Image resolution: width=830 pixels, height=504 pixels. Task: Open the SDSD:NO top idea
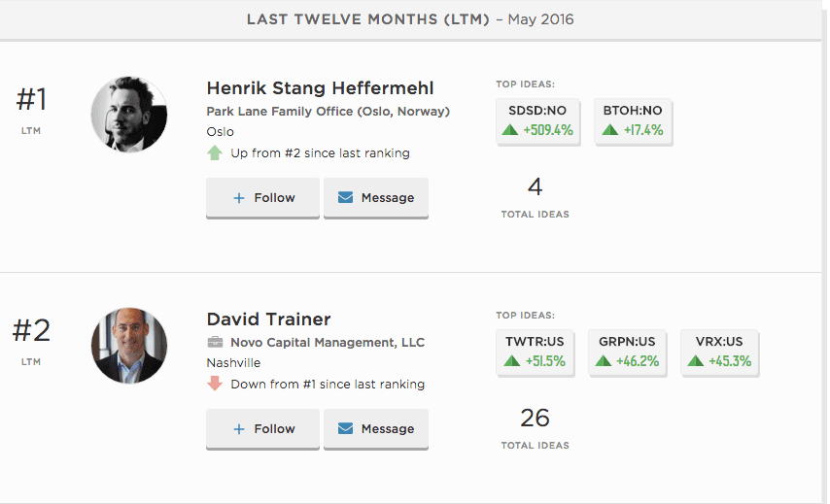(x=537, y=121)
